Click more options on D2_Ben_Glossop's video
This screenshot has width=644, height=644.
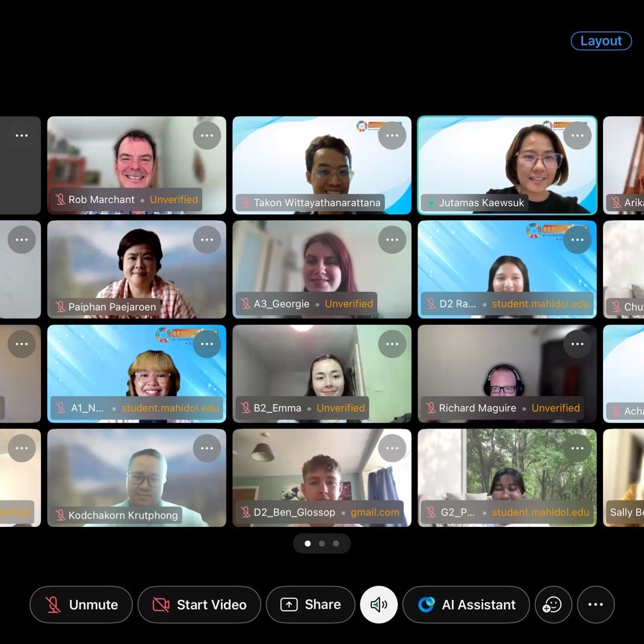tap(392, 448)
